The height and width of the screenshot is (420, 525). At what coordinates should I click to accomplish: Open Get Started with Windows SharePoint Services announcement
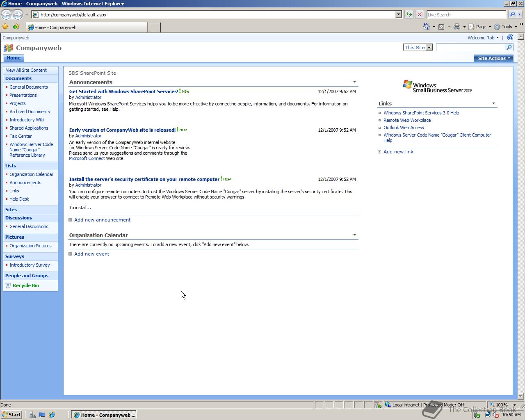coord(123,91)
